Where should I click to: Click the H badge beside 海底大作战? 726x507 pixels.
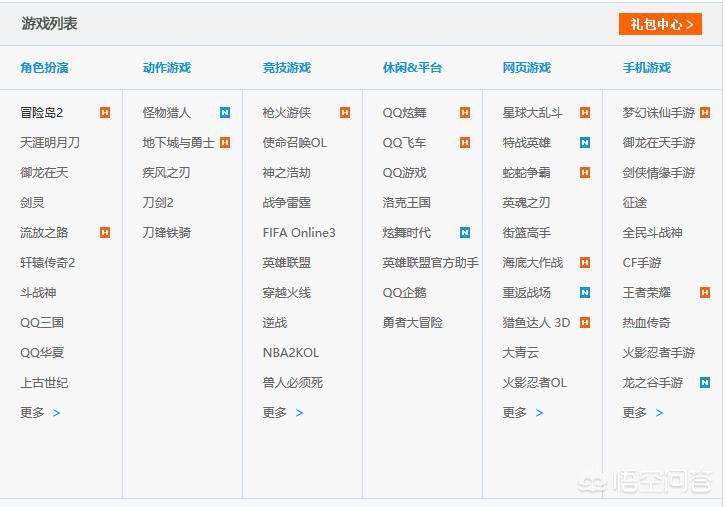coord(585,263)
